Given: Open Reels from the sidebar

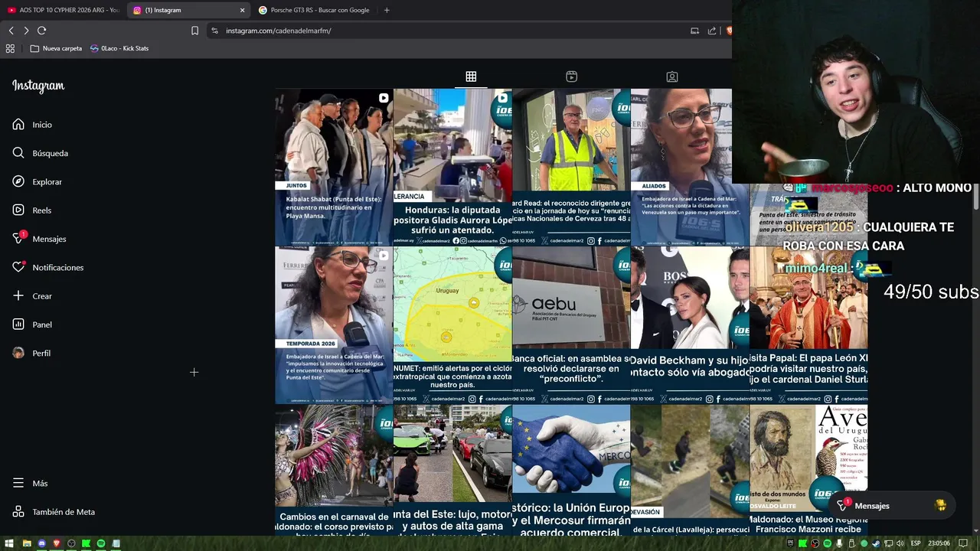Looking at the screenshot, I should (32, 210).
